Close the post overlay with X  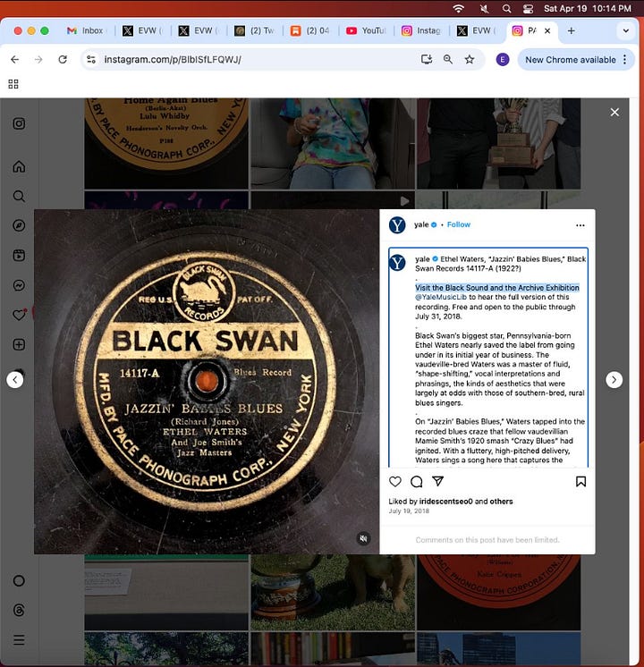[x=614, y=113]
